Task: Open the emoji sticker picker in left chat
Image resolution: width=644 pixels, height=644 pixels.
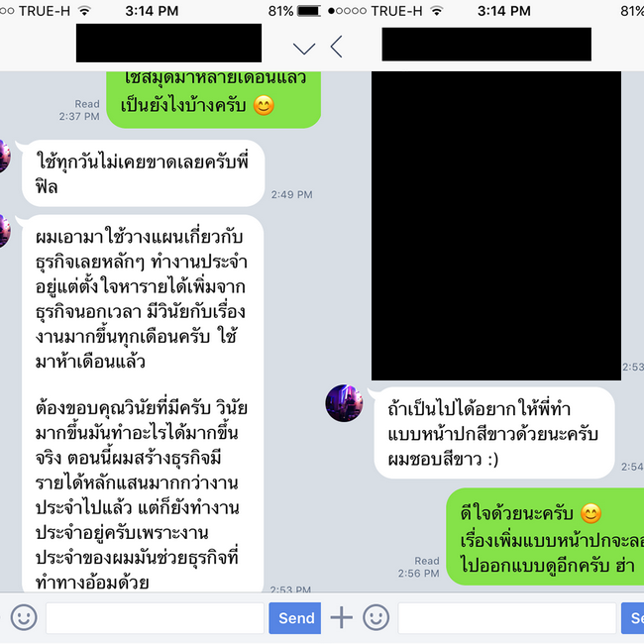Action: pyautogui.click(x=24, y=617)
